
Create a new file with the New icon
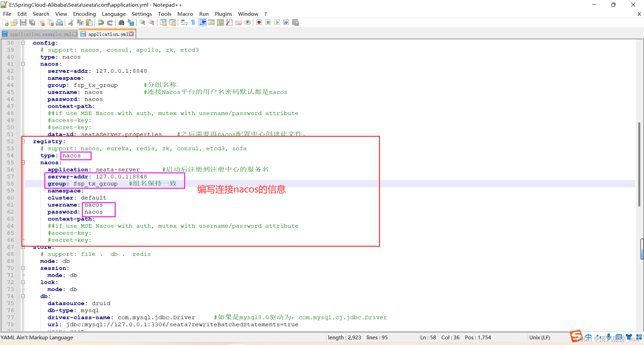click(x=5, y=22)
